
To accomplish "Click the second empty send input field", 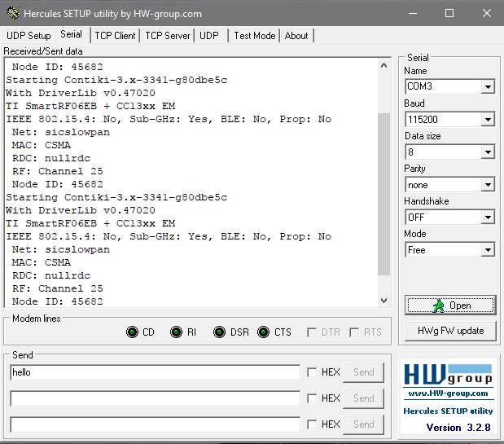I will (155, 398).
